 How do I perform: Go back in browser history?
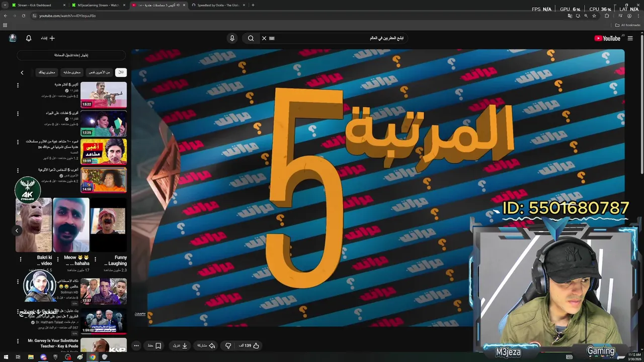click(6, 16)
